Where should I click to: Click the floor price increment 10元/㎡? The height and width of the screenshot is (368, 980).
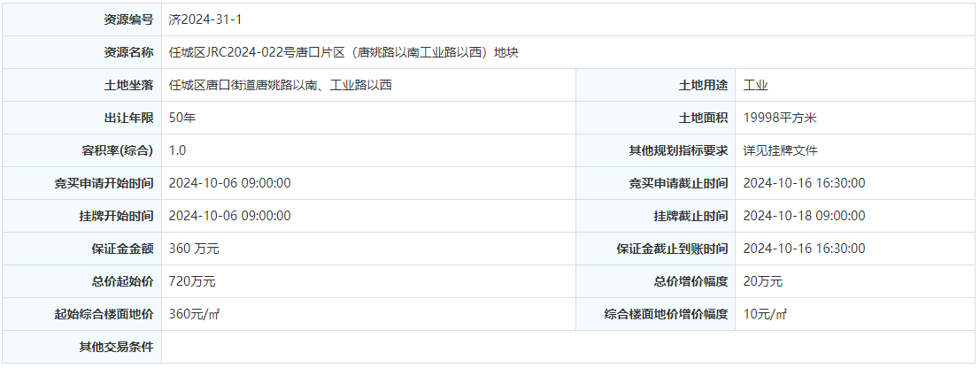pos(764,314)
